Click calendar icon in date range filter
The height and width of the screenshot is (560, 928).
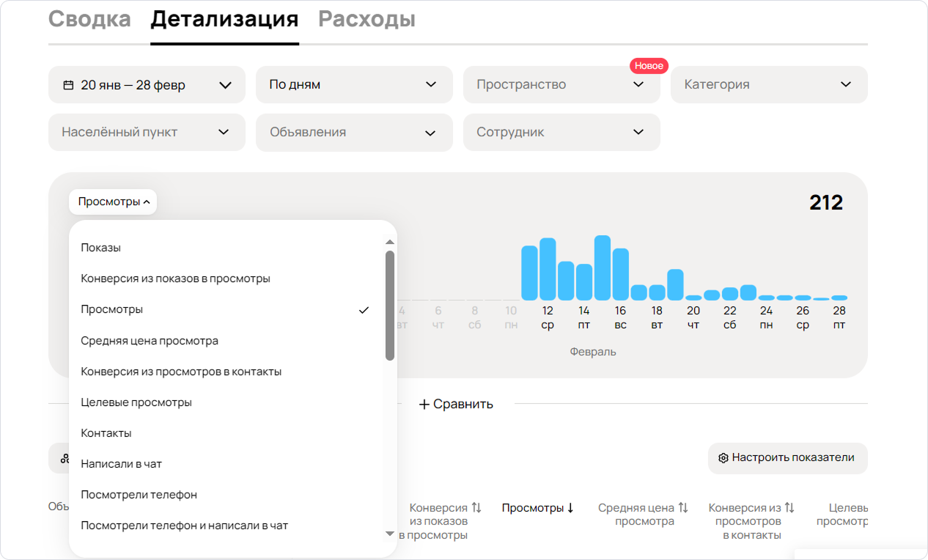[x=68, y=85]
